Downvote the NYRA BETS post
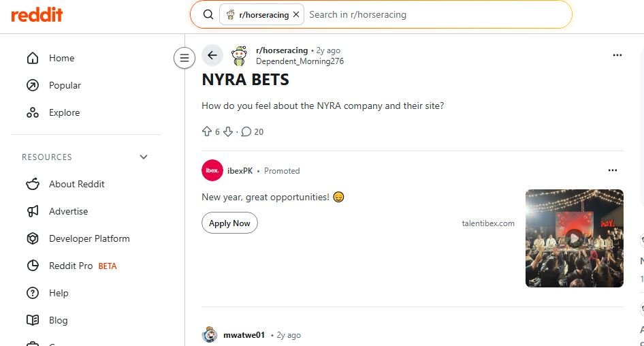 click(x=228, y=131)
